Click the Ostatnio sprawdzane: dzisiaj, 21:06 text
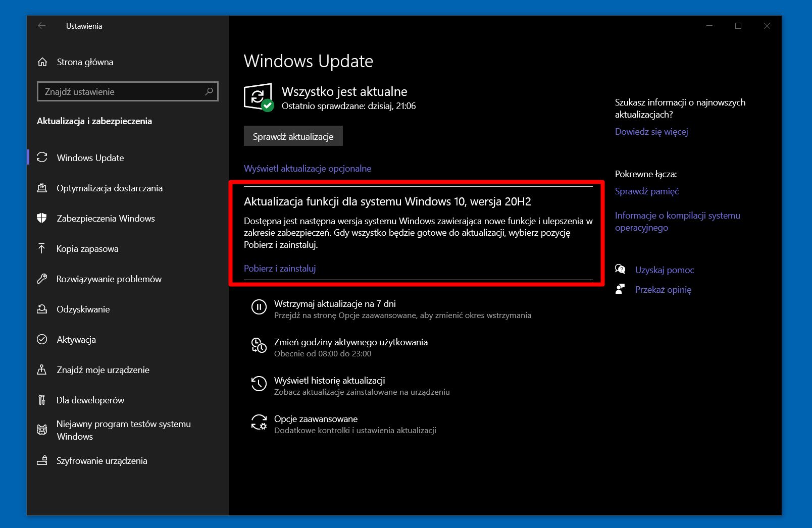Image resolution: width=812 pixels, height=528 pixels. click(349, 106)
